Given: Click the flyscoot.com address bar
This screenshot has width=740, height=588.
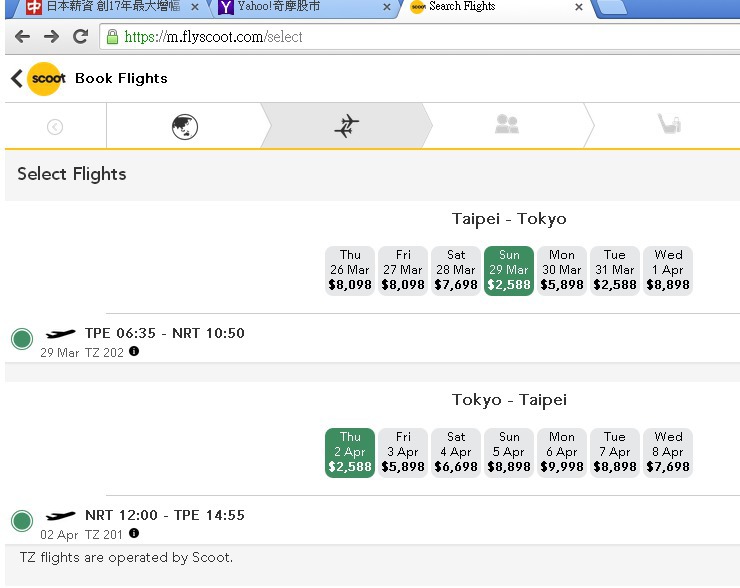Looking at the screenshot, I should [x=419, y=37].
